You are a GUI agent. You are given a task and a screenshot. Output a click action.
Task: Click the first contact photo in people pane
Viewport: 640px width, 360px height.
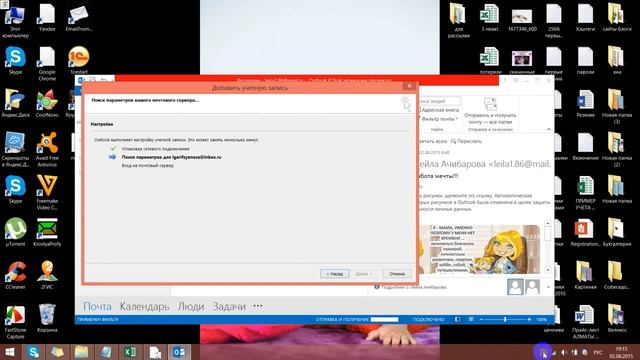[515, 287]
